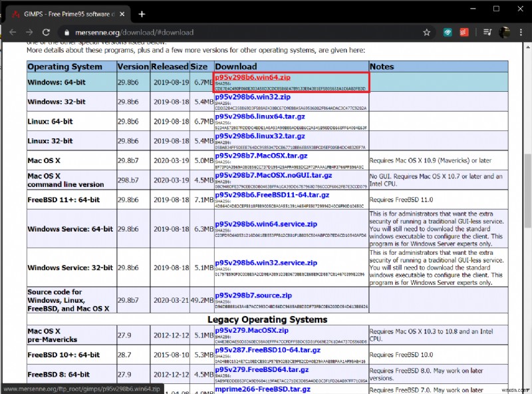Click the browser back arrow
The width and height of the screenshot is (532, 394).
click(11, 32)
